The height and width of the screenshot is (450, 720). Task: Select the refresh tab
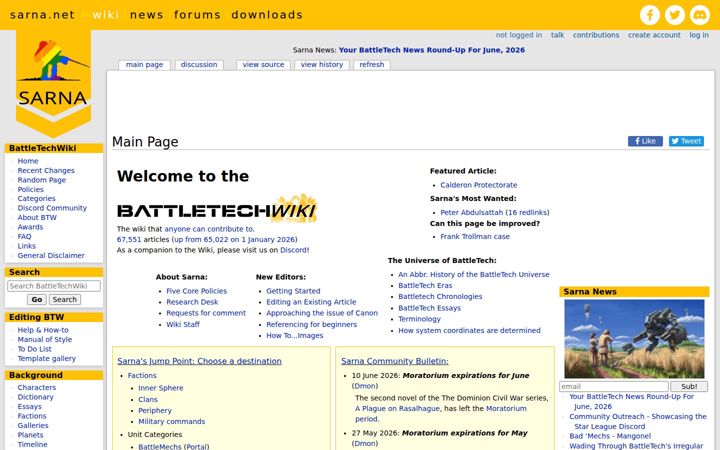[x=371, y=65]
